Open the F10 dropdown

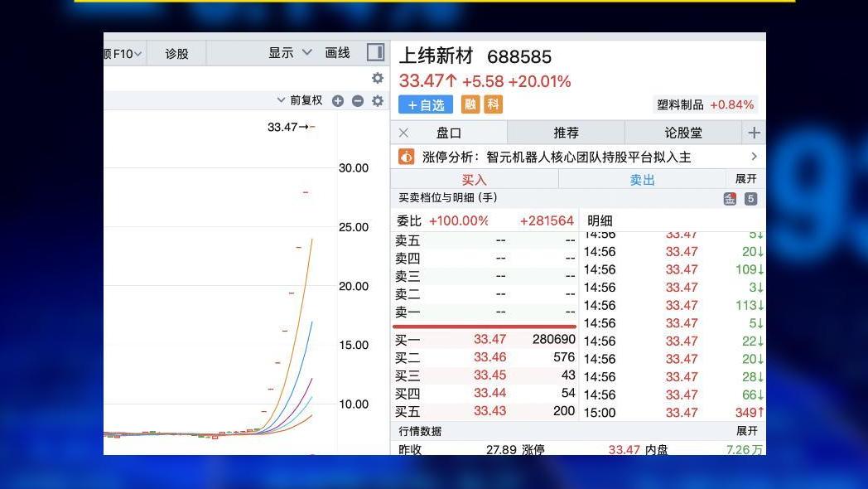[x=123, y=54]
